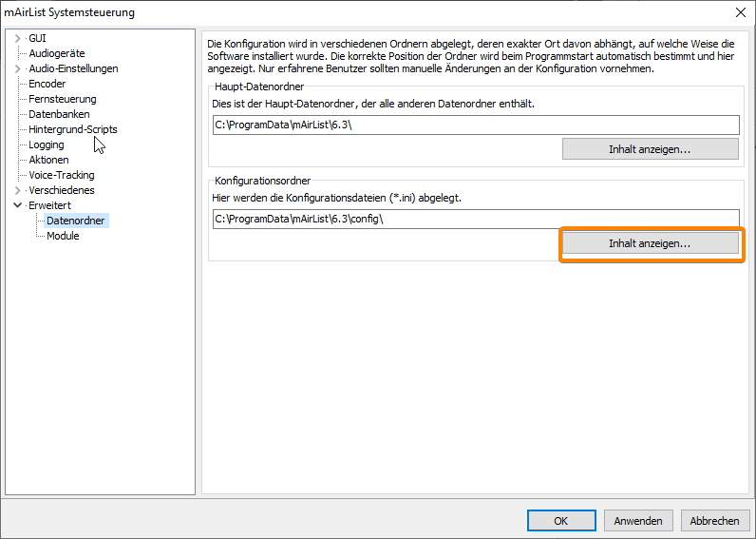This screenshot has width=756, height=539.
Task: Open Voice-Tracking settings
Action: tap(61, 175)
